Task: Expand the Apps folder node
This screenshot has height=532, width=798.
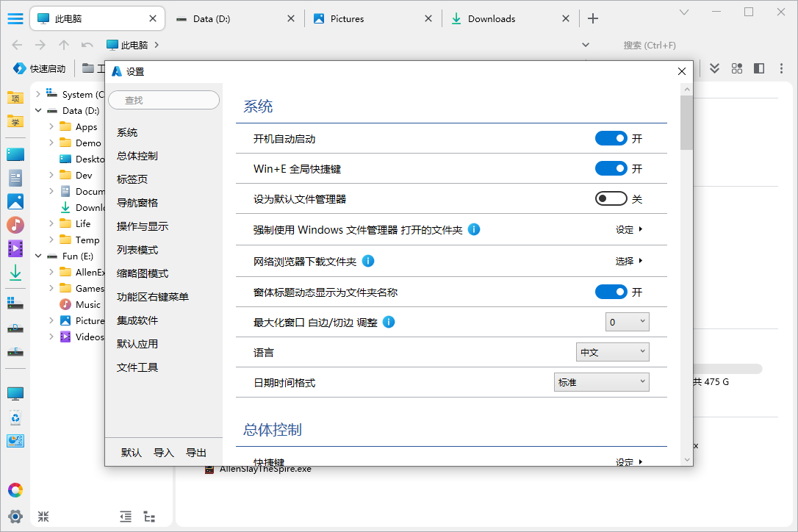Action: pyautogui.click(x=51, y=126)
